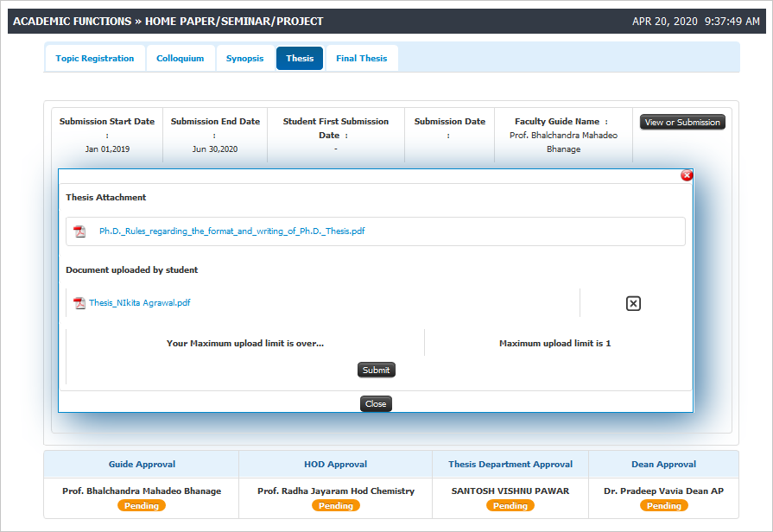
Task: Click the Guide Approval column header
Action: [142, 465]
